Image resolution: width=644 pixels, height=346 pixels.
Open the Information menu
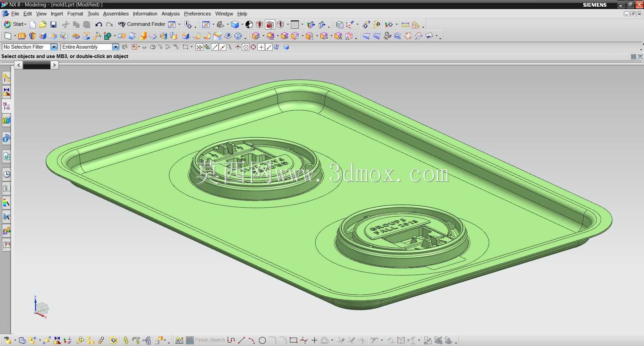tap(145, 14)
